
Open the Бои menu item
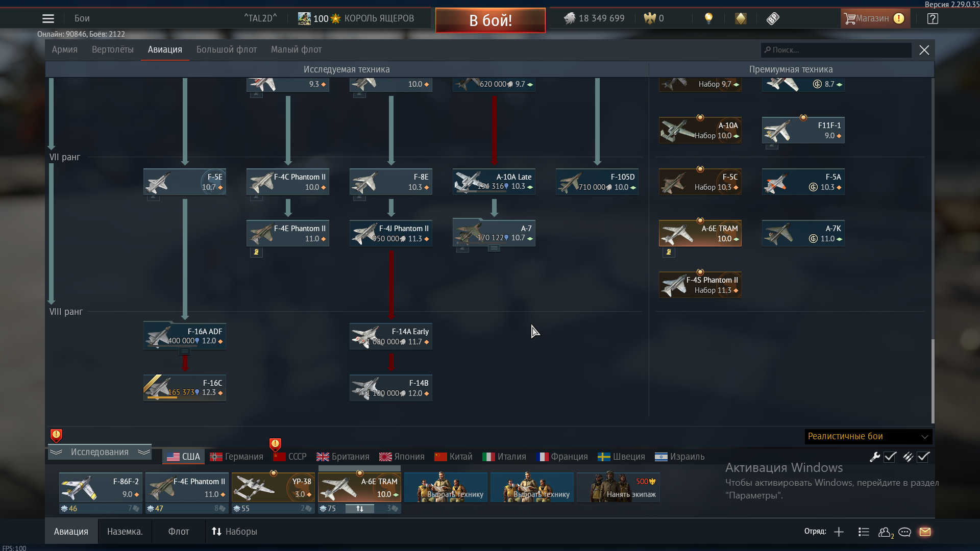82,18
